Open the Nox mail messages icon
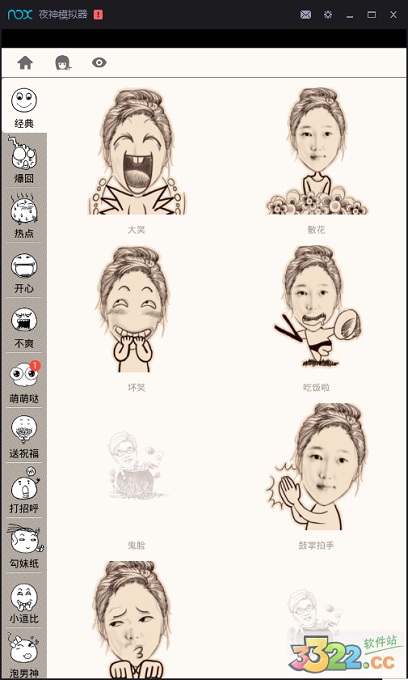This screenshot has height=680, width=408. 306,15
